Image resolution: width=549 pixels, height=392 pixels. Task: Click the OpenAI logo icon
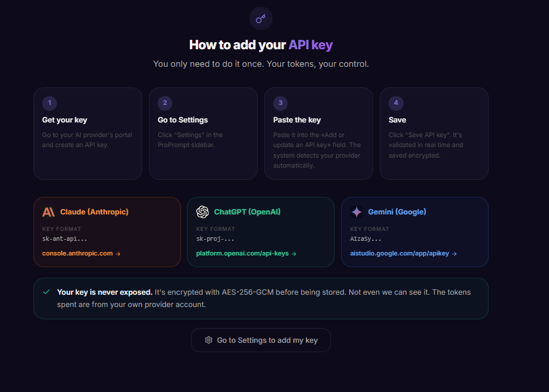tap(202, 212)
